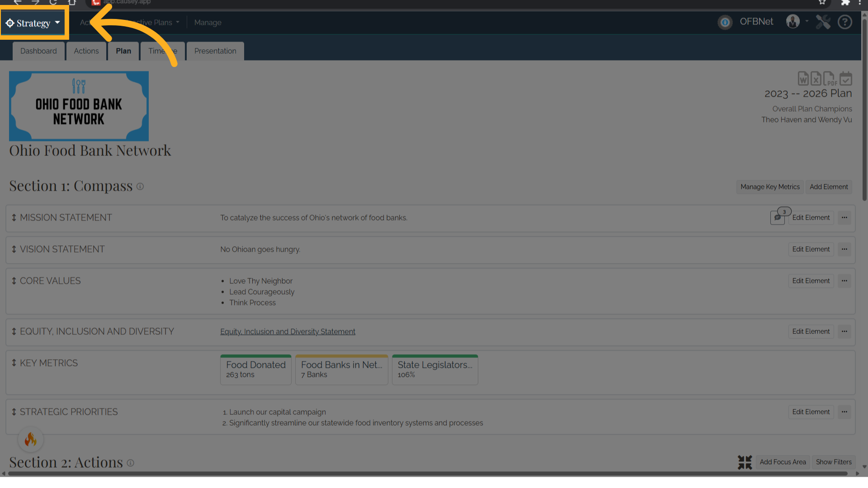Image resolution: width=868 pixels, height=488 pixels.
Task: Click the Add Focus Area button
Action: click(783, 462)
